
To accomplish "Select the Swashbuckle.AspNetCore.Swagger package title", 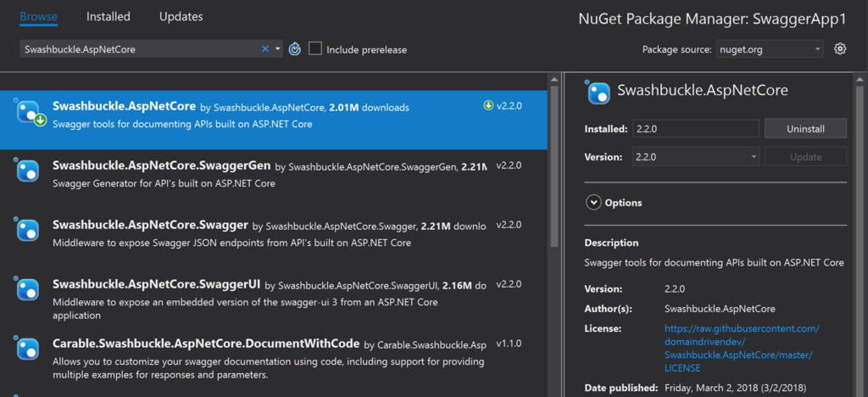I will [x=150, y=225].
